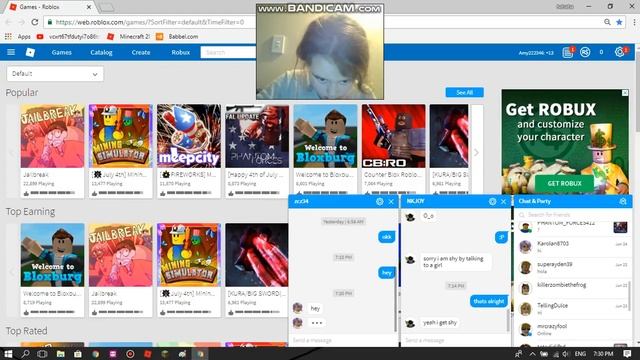Screen dimensions: 640x360
Task: Open Karolan8703 conversation in chat list
Action: click(x=573, y=247)
